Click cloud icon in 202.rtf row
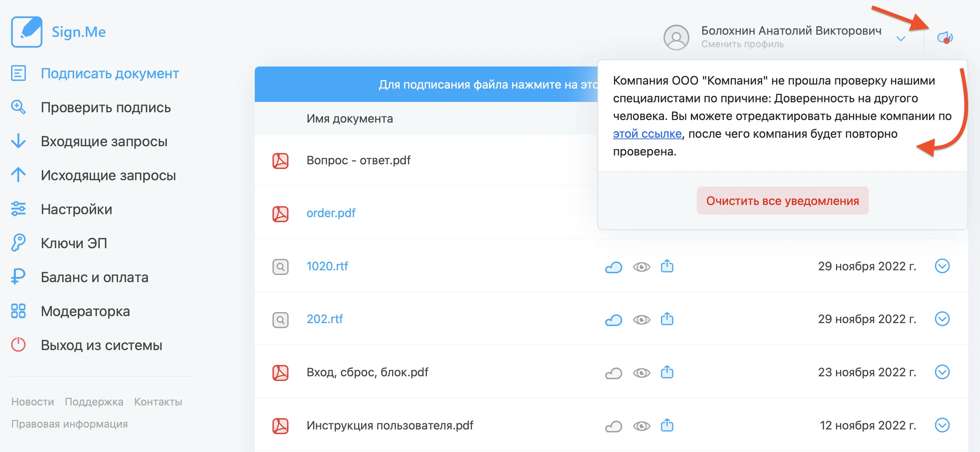Image resolution: width=980 pixels, height=452 pixels. (x=613, y=320)
